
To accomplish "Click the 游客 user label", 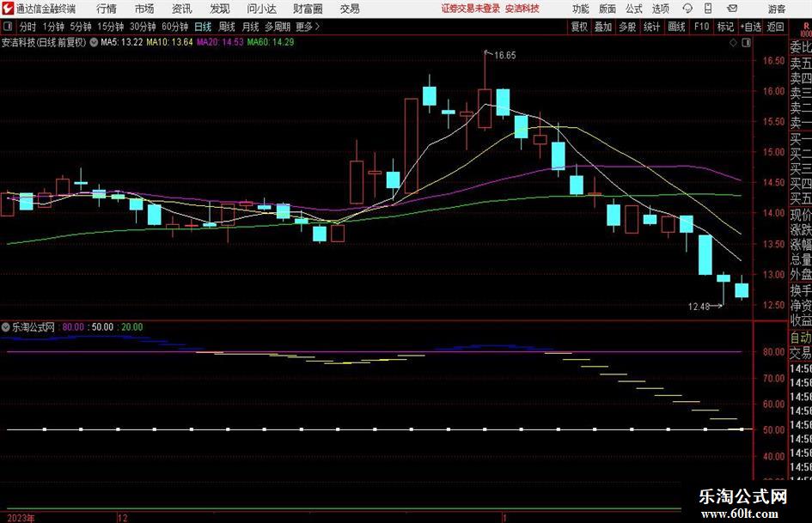I will click(x=777, y=9).
